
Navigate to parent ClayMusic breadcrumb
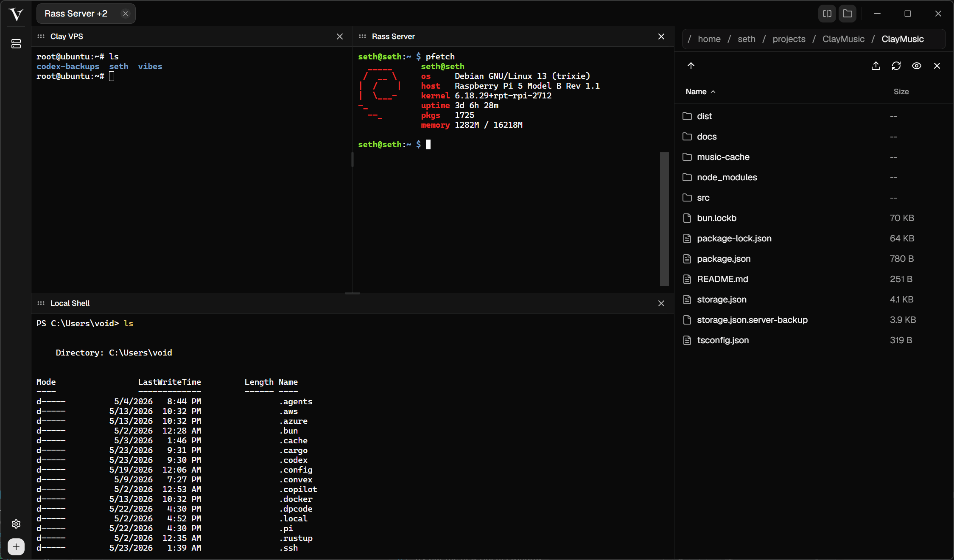[x=843, y=39]
